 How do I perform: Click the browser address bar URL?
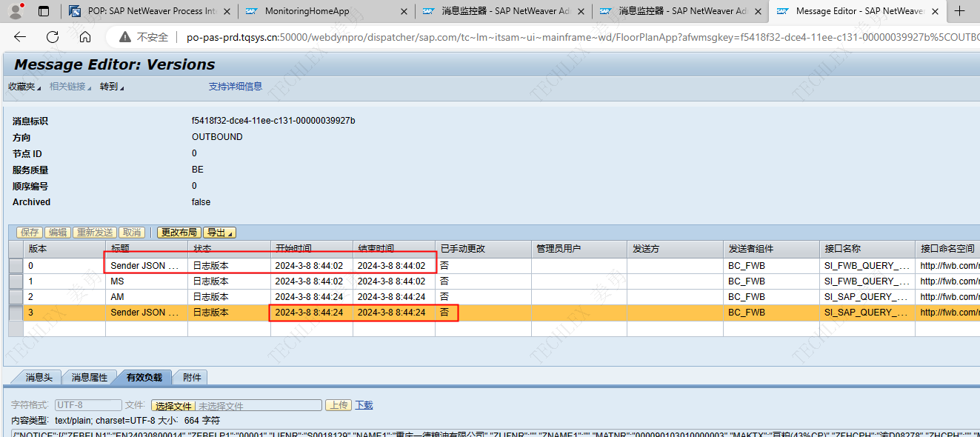582,37
